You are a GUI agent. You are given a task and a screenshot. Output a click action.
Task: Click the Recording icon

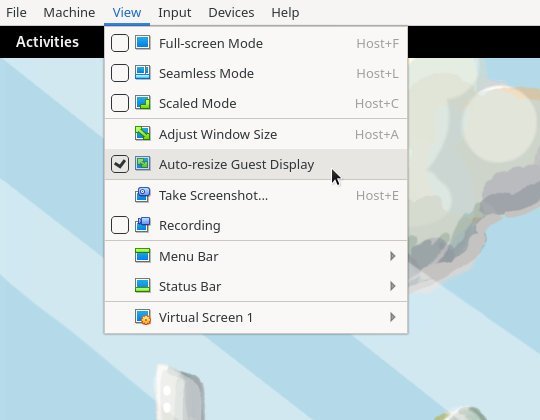[x=142, y=225]
